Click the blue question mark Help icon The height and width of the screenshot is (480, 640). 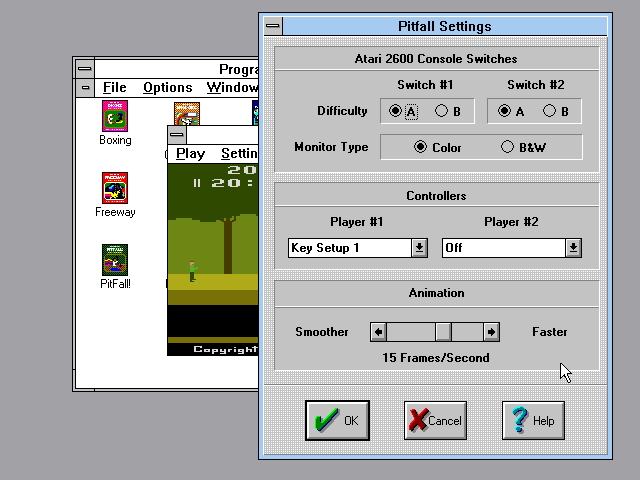click(x=519, y=421)
